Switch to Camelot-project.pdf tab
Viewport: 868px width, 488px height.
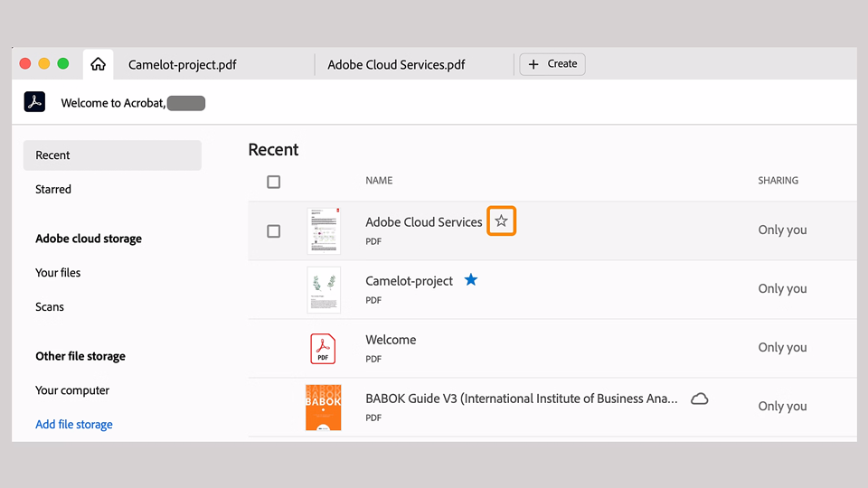coord(182,65)
